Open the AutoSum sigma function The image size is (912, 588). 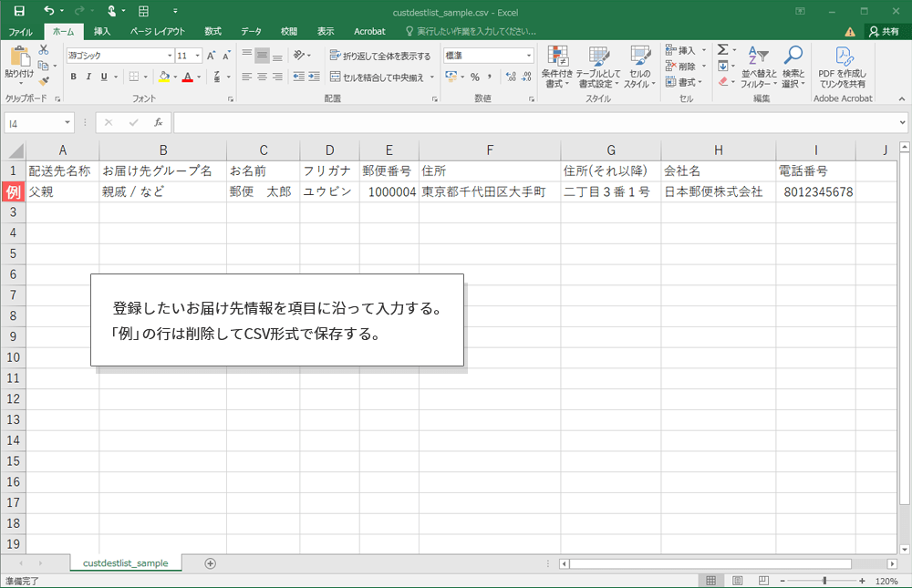coord(722,50)
